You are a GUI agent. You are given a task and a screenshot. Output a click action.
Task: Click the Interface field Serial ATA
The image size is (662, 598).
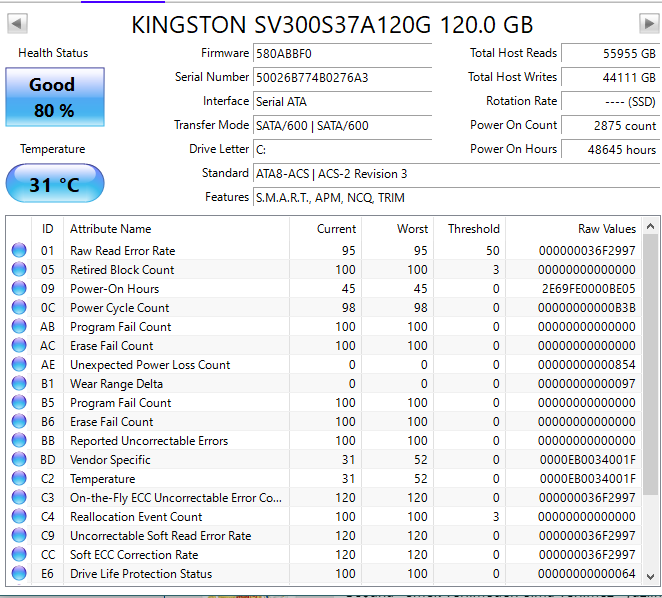coord(342,102)
